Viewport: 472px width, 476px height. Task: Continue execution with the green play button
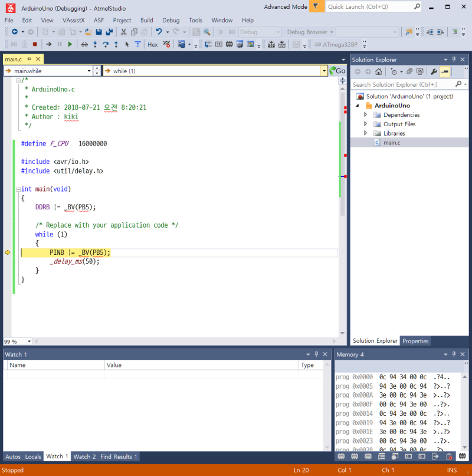70,44
